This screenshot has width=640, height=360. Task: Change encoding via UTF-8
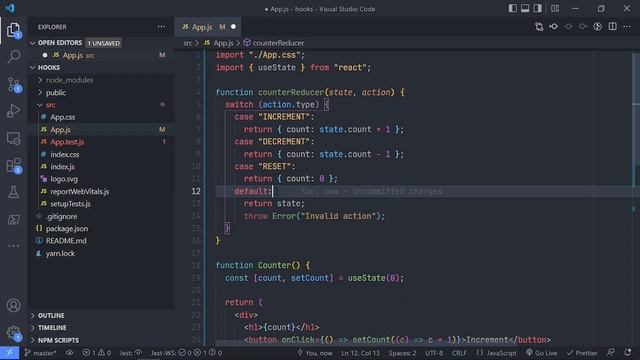pos(434,353)
